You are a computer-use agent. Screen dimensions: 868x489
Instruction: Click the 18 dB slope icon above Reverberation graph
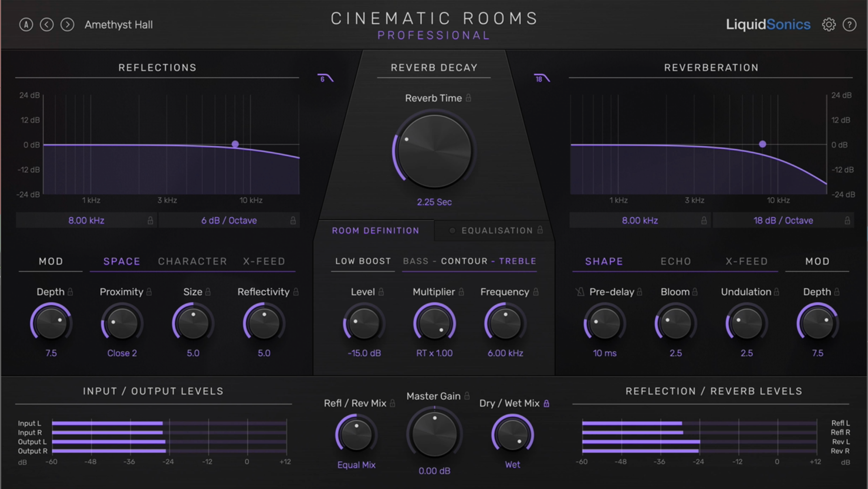click(x=542, y=78)
